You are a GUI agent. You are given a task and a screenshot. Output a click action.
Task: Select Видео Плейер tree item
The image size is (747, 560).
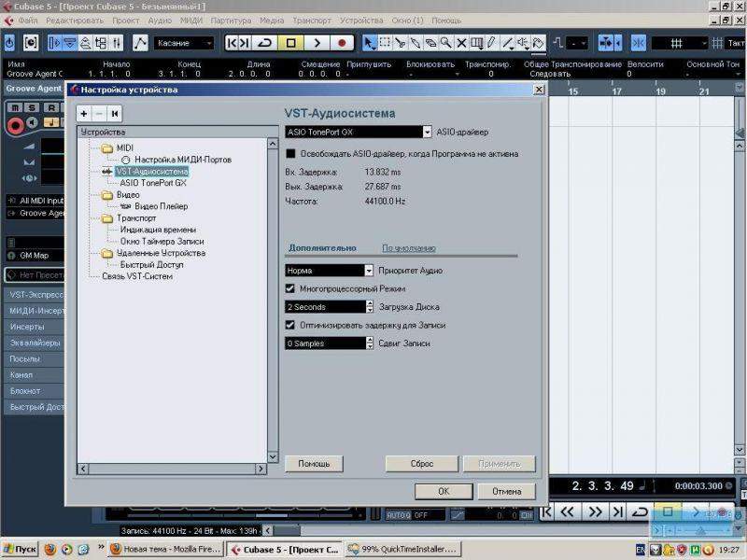[x=161, y=206]
